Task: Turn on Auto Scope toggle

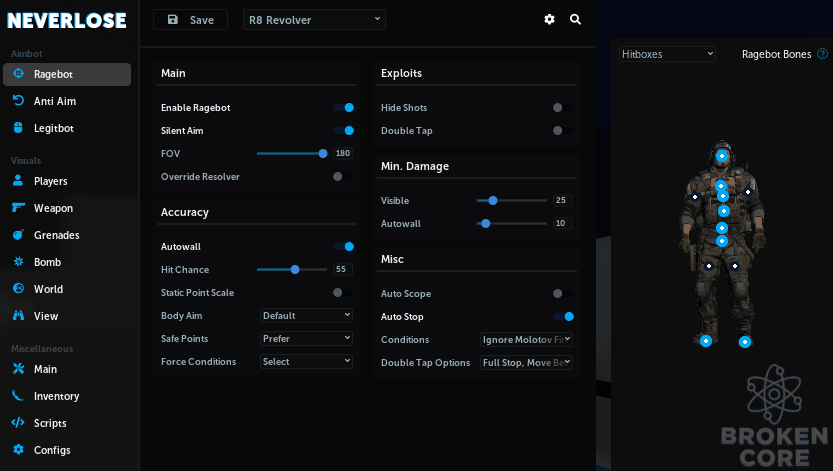Action: [563, 294]
